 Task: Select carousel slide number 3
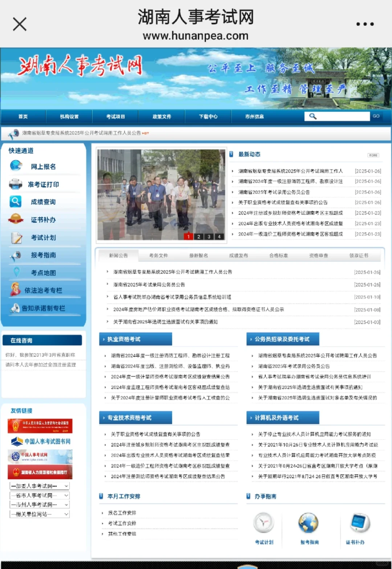coord(209,237)
